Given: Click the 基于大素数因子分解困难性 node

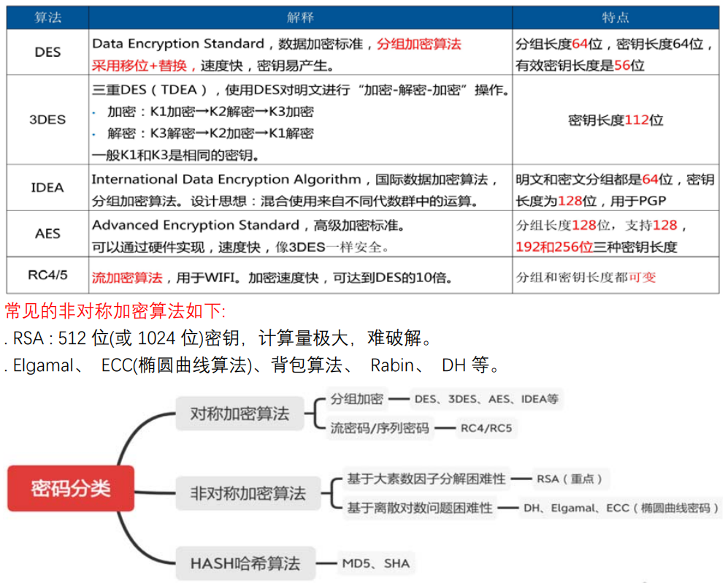Looking at the screenshot, I should click(x=426, y=479).
